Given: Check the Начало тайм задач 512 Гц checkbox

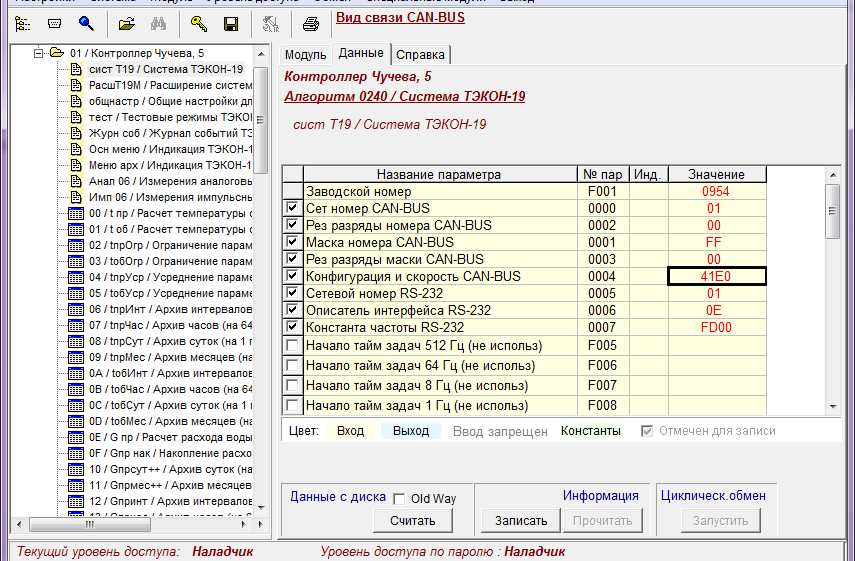Looking at the screenshot, I should click(x=293, y=345).
